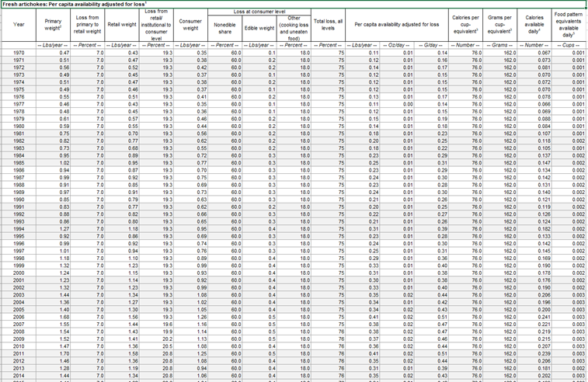Click 2006 consumer weight value 1.26
Viewport: 588px width, 382px height.
190,317
